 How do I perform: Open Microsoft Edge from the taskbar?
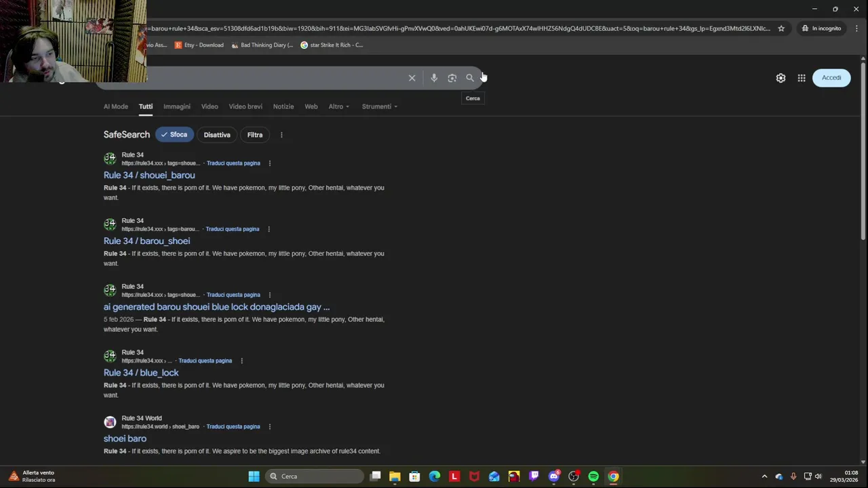(435, 476)
